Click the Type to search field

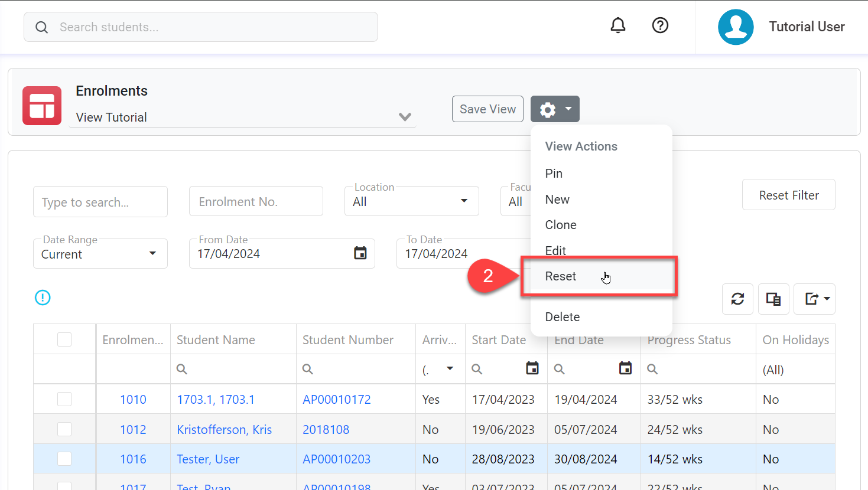[x=100, y=202]
